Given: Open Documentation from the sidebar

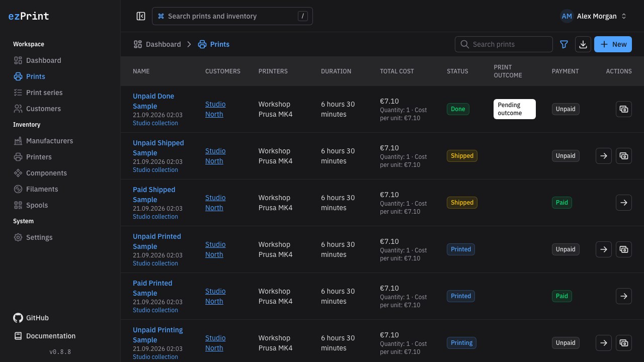Looking at the screenshot, I should point(45,336).
